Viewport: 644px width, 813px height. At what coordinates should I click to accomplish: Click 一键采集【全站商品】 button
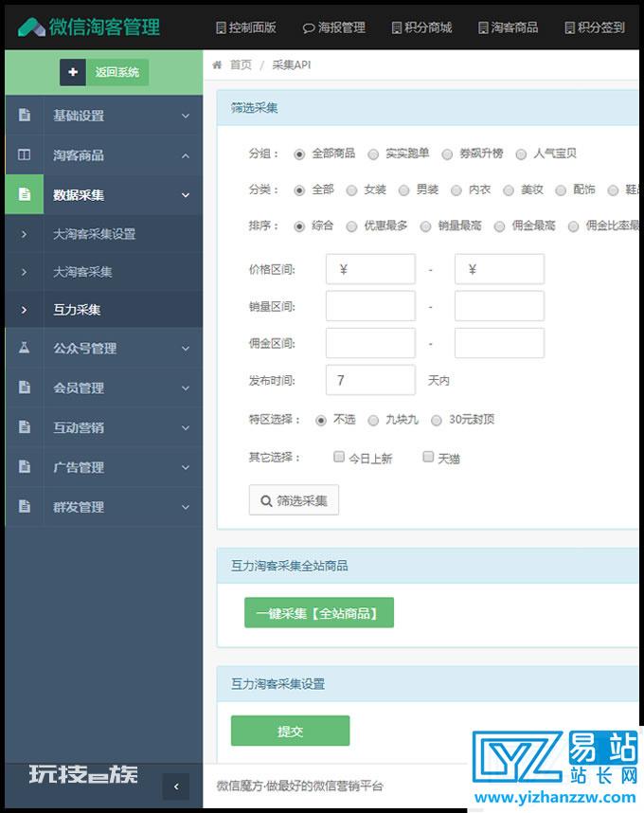point(319,612)
